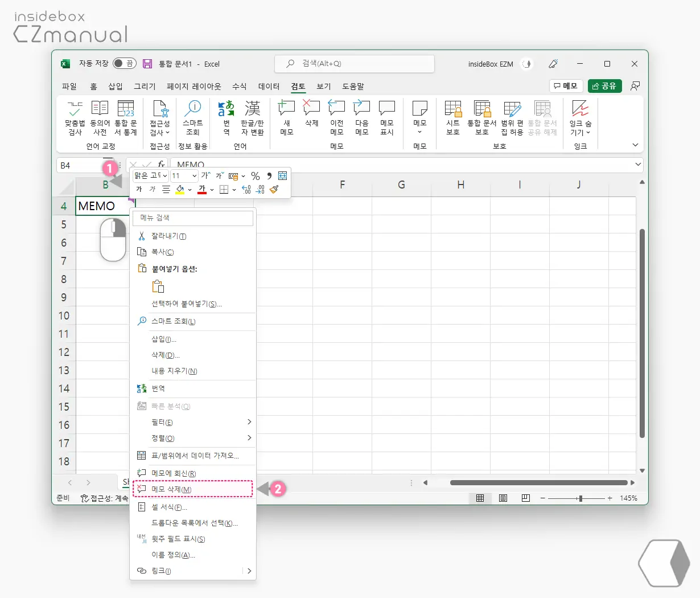Click the 메모 button near share

[x=566, y=86]
